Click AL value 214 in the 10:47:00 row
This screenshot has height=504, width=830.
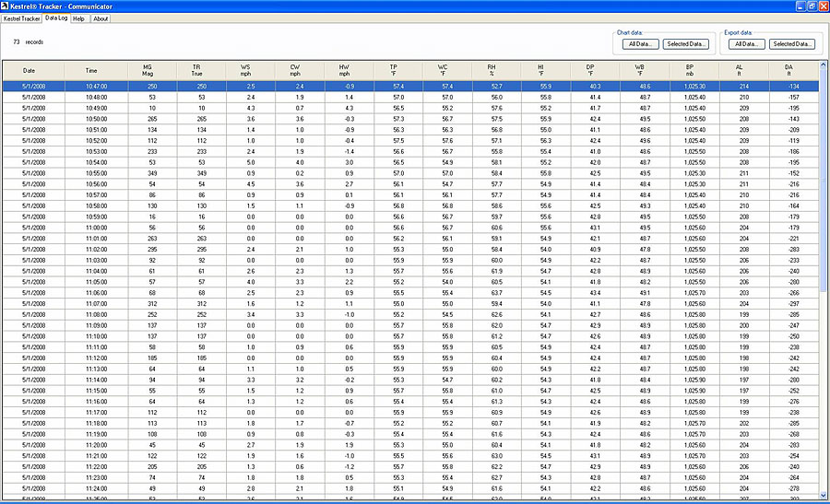pos(744,87)
